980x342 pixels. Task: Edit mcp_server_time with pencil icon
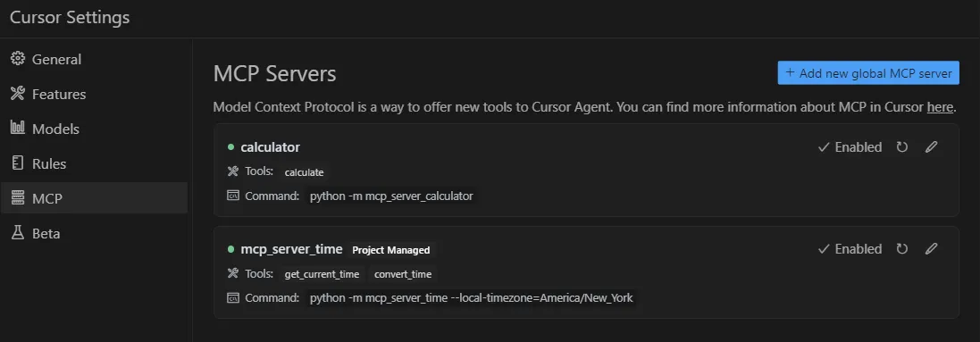click(x=931, y=249)
